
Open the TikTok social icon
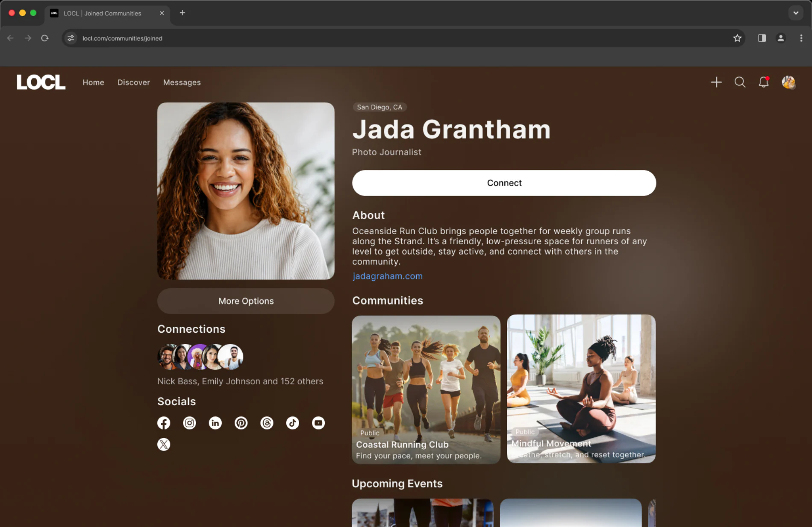(293, 423)
